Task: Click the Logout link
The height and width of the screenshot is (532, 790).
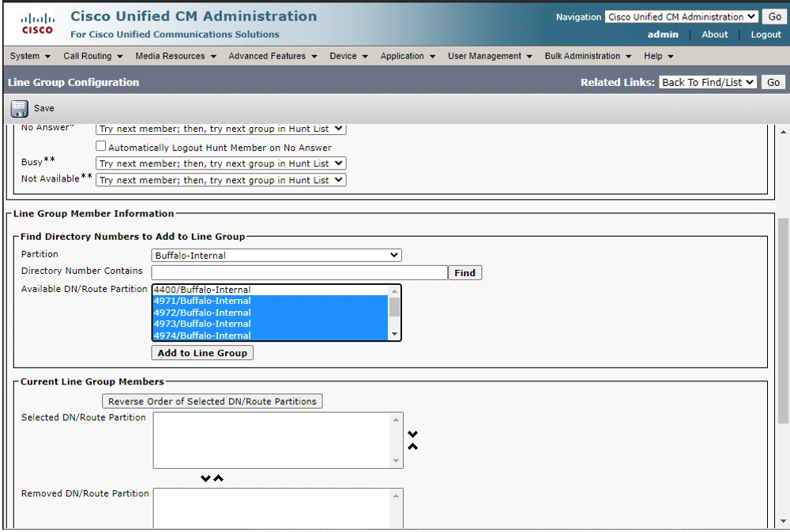Action: click(x=766, y=34)
